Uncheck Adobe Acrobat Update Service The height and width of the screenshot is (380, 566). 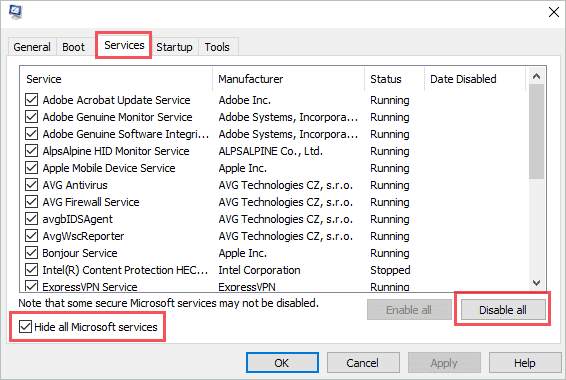[31, 100]
